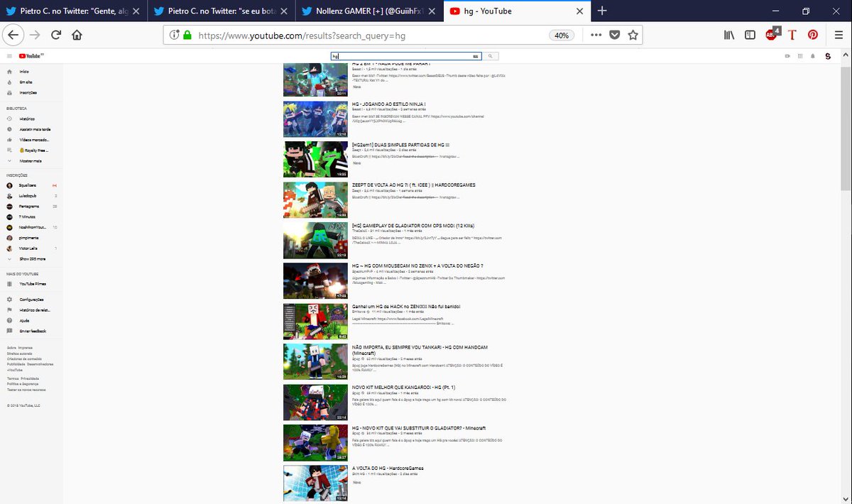Open video HG - JOGANDO AO ESTILO NINJA
Screen dimensions: 852x504
click(x=389, y=104)
